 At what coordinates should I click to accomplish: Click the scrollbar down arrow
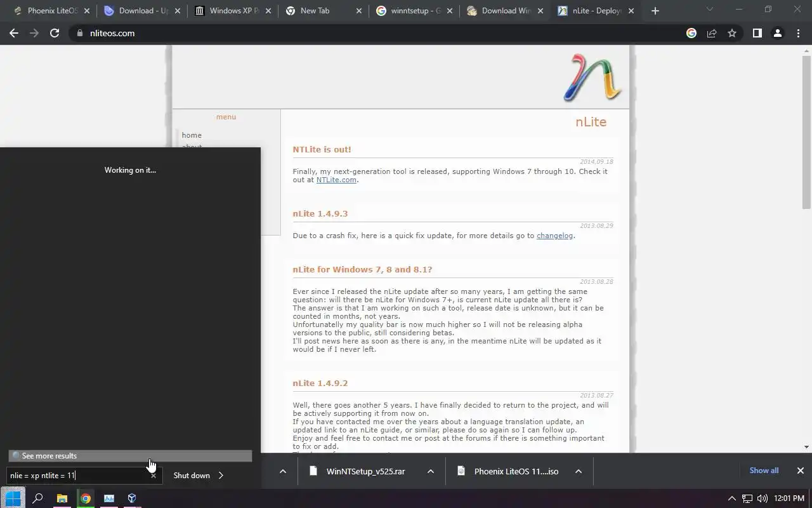point(806,447)
